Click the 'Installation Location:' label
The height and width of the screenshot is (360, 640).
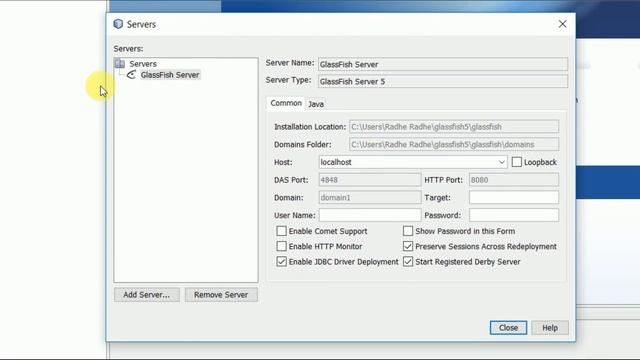310,127
